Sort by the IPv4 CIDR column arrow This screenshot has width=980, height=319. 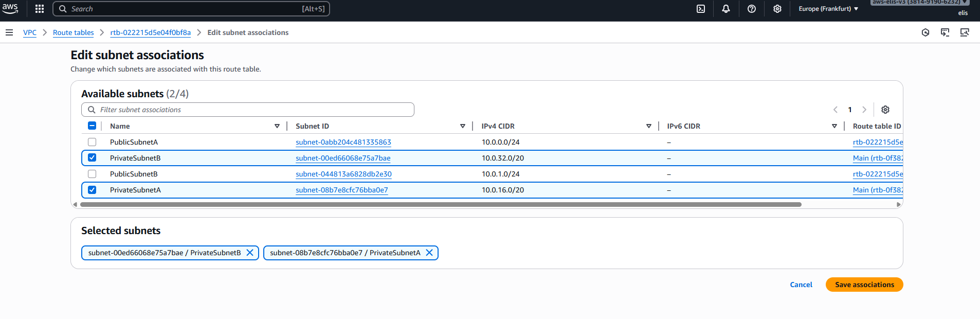(648, 126)
